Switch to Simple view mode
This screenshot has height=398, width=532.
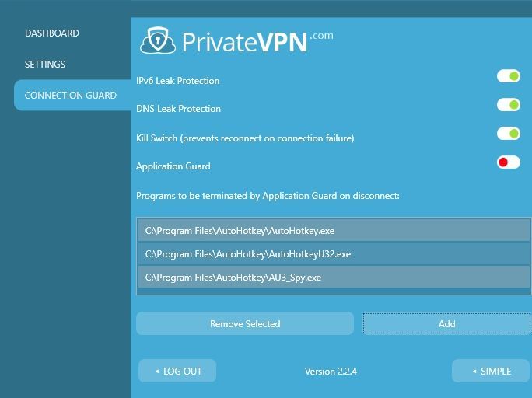pos(491,372)
